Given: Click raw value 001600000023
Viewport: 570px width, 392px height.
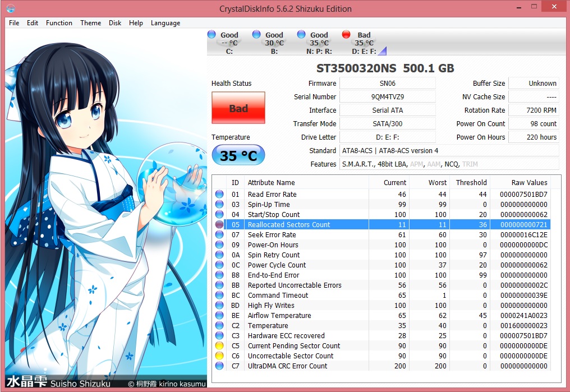Looking at the screenshot, I should (x=523, y=325).
